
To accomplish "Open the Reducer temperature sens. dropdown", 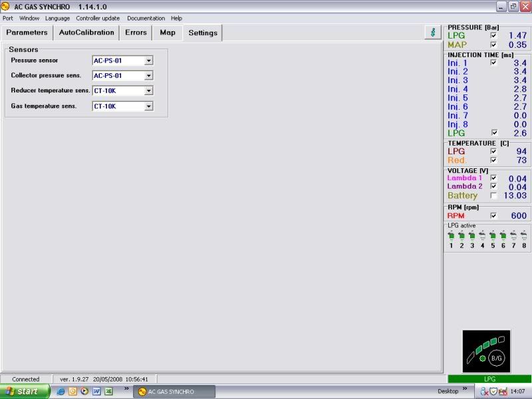I will point(148,90).
